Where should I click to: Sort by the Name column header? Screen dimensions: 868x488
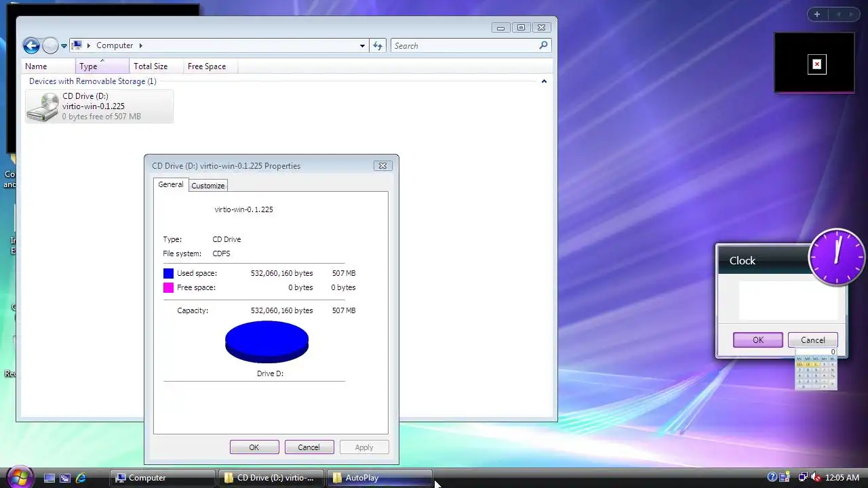click(49, 66)
